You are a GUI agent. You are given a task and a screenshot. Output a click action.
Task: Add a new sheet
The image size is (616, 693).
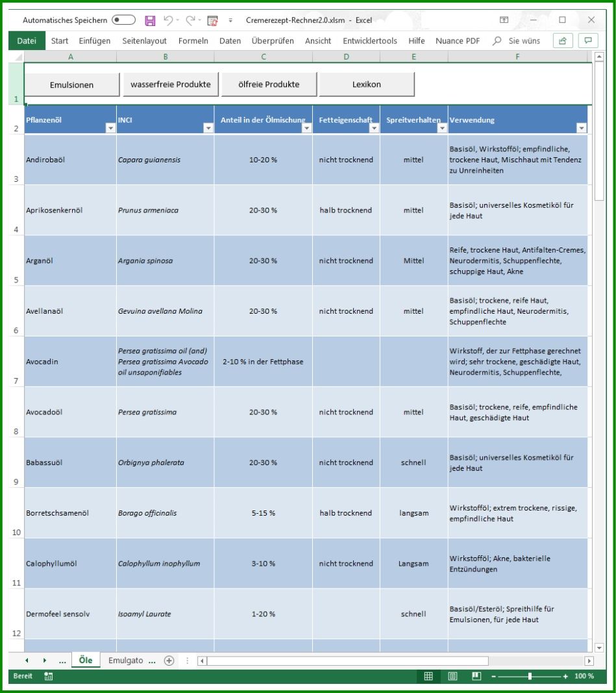tap(169, 661)
